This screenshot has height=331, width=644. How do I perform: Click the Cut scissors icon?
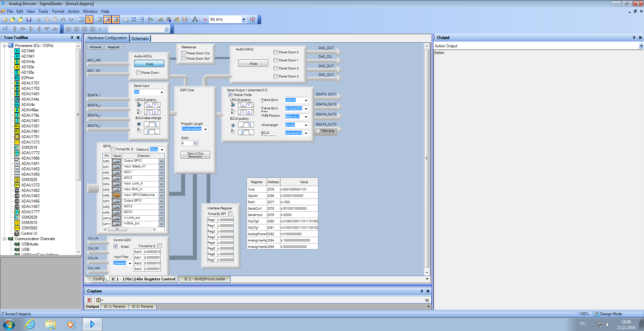[x=39, y=19]
